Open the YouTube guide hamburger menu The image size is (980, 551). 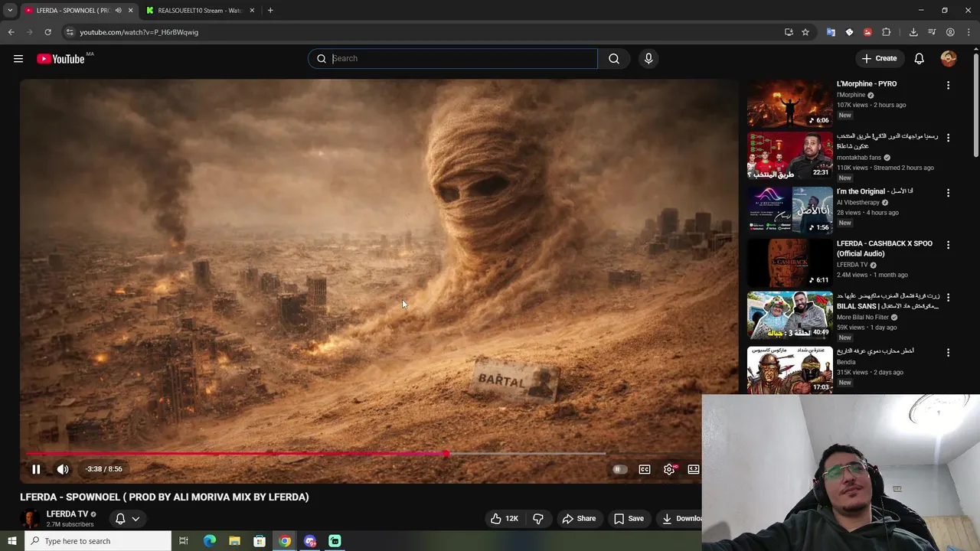click(18, 59)
